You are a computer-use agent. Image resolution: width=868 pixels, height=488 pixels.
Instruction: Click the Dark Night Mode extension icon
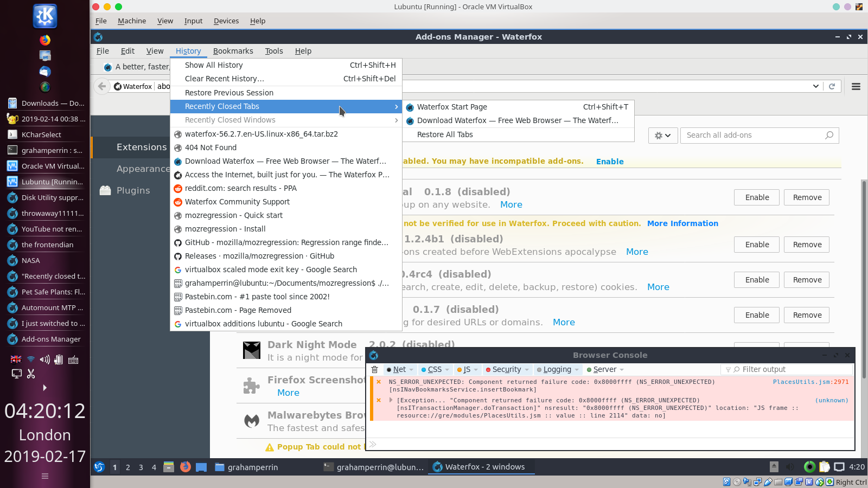(252, 350)
